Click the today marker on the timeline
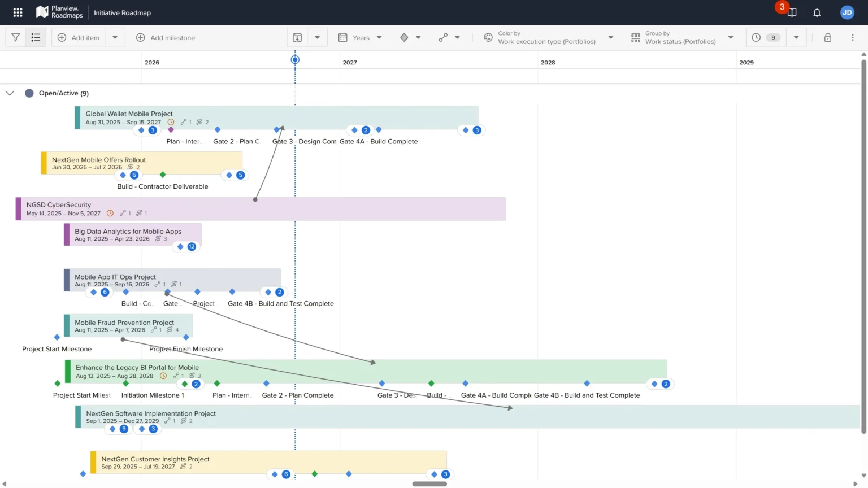 tap(295, 59)
